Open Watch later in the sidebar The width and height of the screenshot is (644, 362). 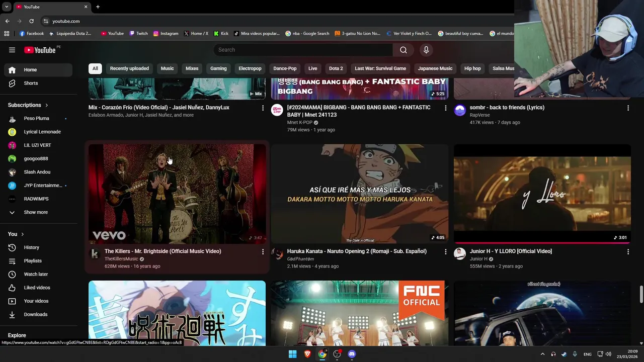(38, 274)
